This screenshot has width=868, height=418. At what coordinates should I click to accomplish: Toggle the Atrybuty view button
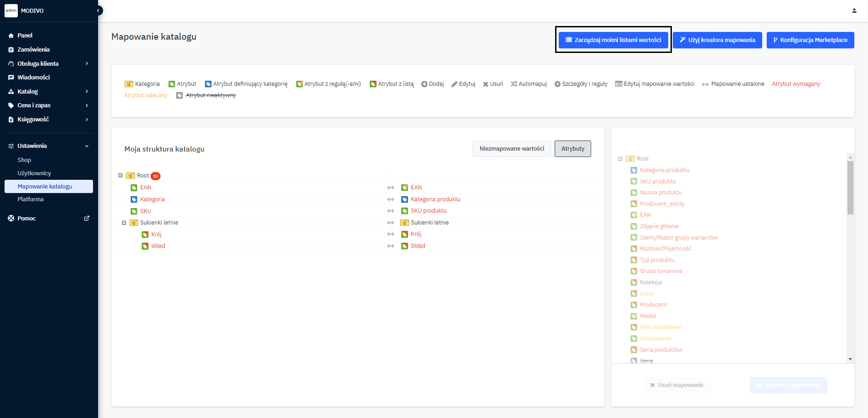pyautogui.click(x=572, y=149)
